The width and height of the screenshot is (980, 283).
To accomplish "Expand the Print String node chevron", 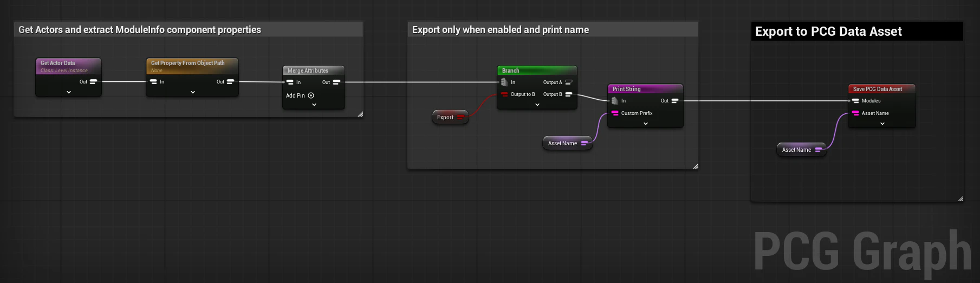I will coord(646,124).
